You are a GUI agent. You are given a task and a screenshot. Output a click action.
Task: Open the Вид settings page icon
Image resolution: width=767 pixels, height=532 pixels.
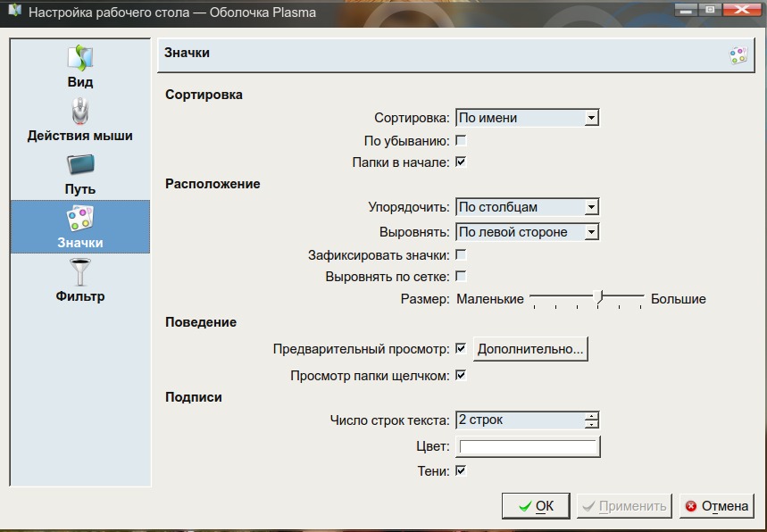[80, 58]
